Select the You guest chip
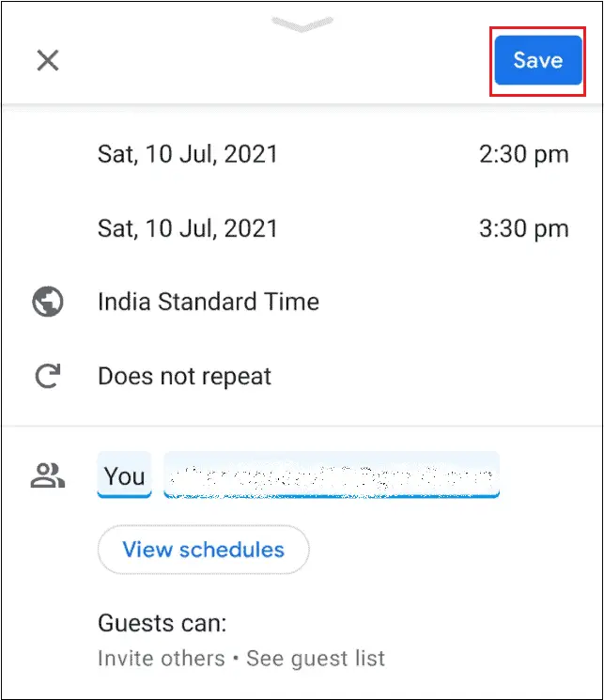 124,476
